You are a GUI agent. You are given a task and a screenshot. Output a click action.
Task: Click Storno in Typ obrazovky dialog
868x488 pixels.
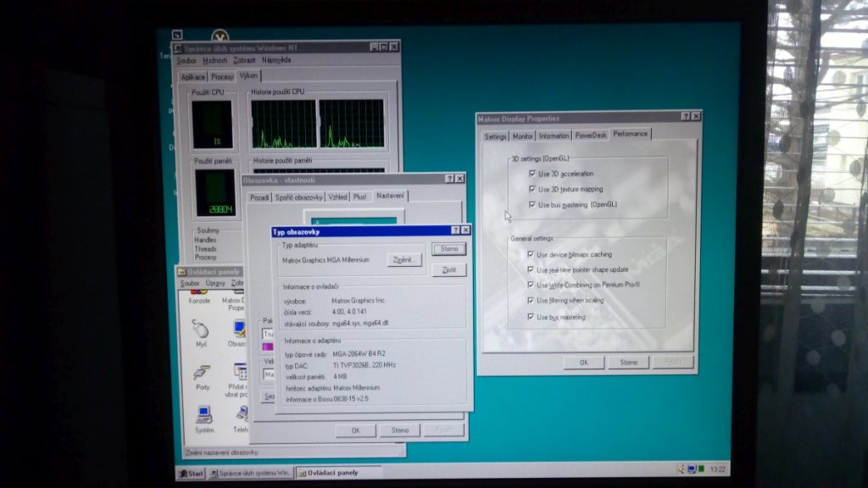coord(449,249)
